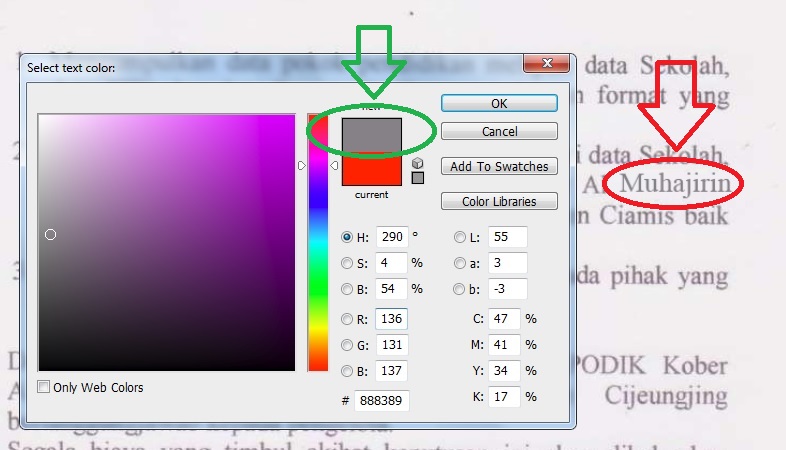Click the word Ciamis in the document
Image resolution: width=786 pixels, height=450 pixels.
[636, 216]
